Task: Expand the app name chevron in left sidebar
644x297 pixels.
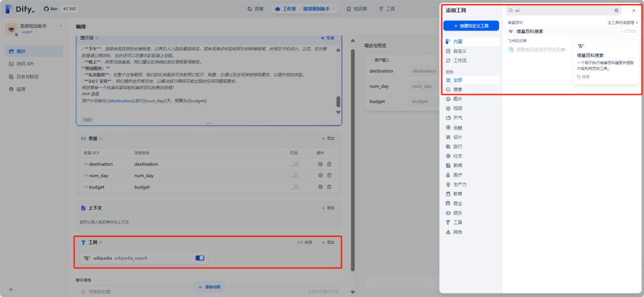Action: [61, 26]
